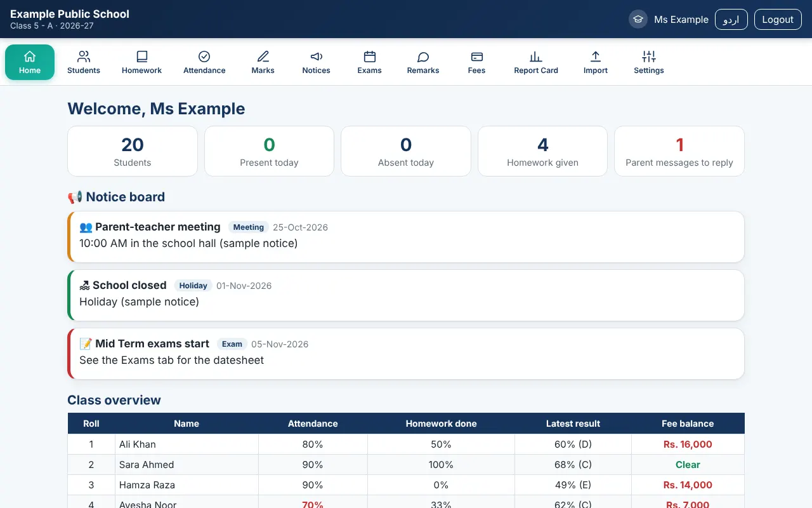Click the Latest result column header
The width and height of the screenshot is (812, 508).
573,424
